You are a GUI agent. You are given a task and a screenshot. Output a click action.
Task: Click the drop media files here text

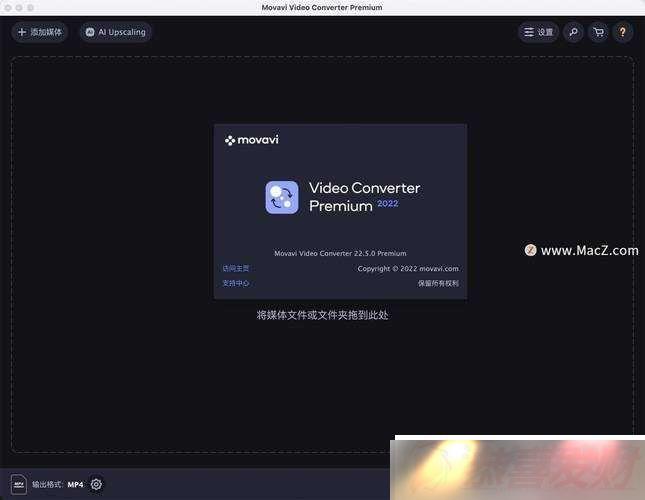[322, 315]
